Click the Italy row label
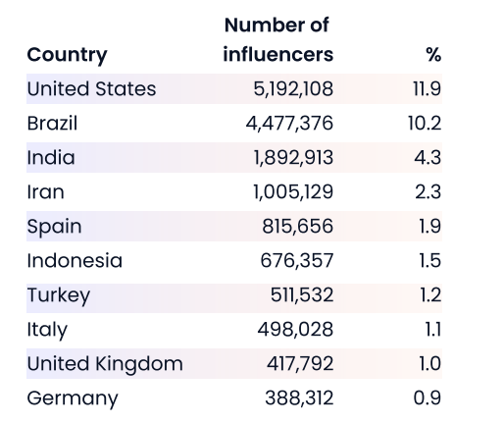 coord(47,330)
